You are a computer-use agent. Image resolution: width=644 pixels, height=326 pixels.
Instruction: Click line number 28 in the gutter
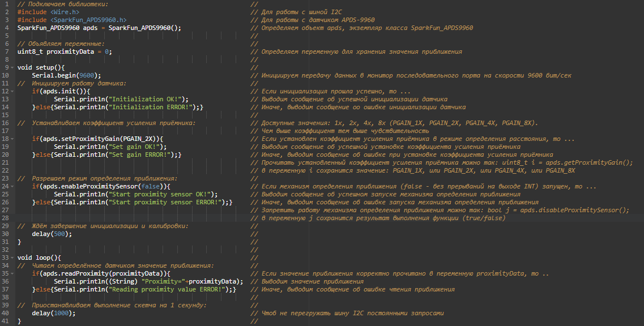[5, 218]
